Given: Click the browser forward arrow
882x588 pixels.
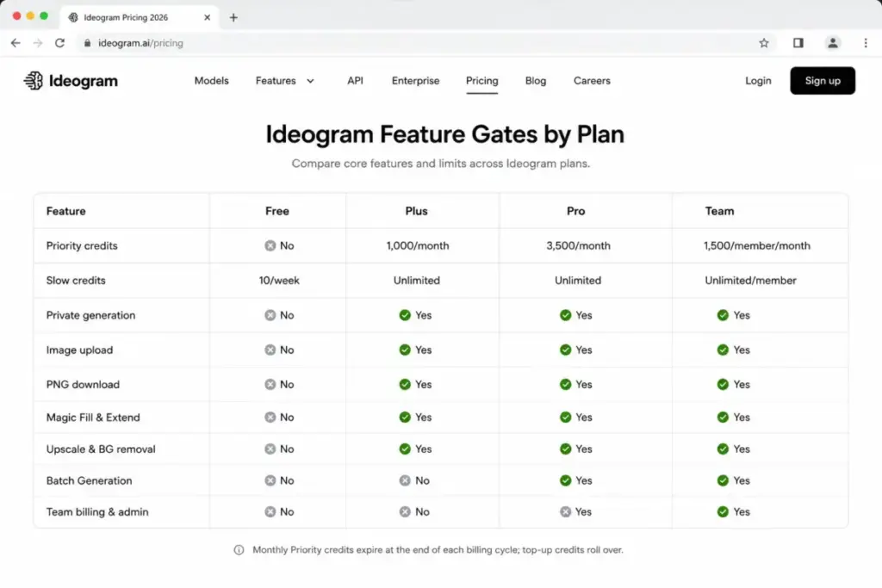Looking at the screenshot, I should pyautogui.click(x=38, y=43).
